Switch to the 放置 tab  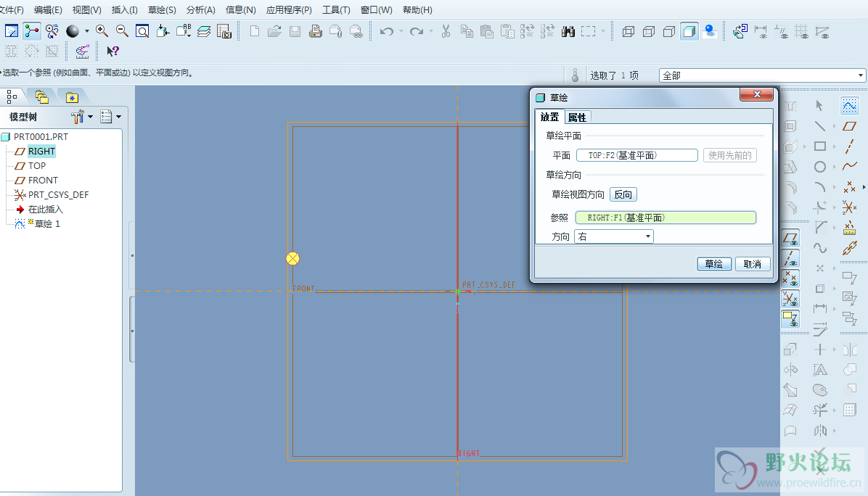549,117
